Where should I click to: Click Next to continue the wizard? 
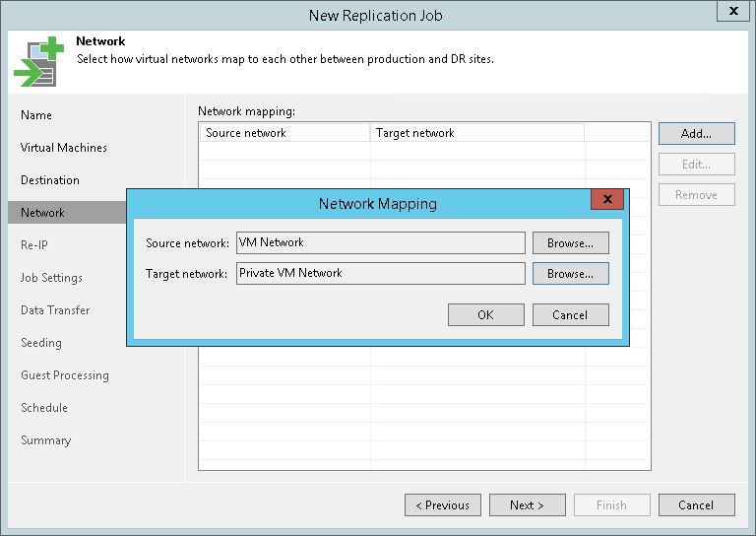pos(527,505)
